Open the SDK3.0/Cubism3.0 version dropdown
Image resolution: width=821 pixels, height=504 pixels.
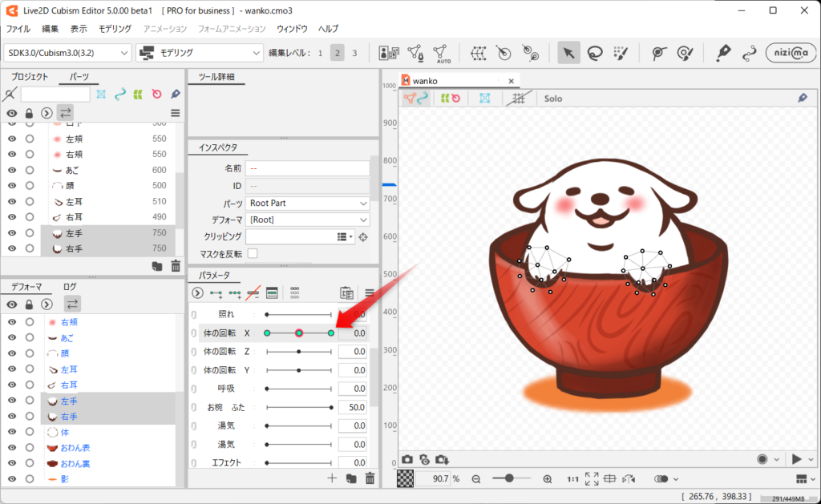coord(67,53)
